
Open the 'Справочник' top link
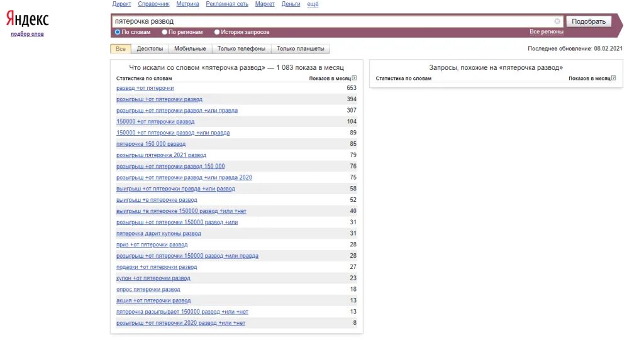(153, 4)
